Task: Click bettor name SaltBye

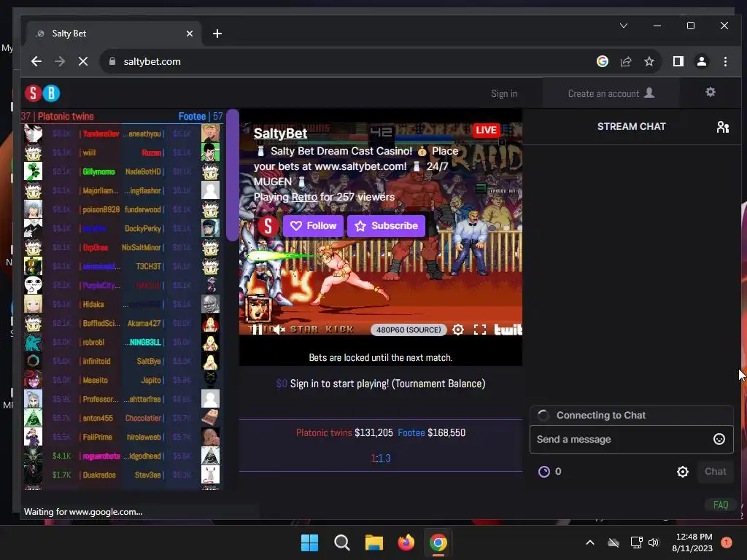Action: [149, 361]
